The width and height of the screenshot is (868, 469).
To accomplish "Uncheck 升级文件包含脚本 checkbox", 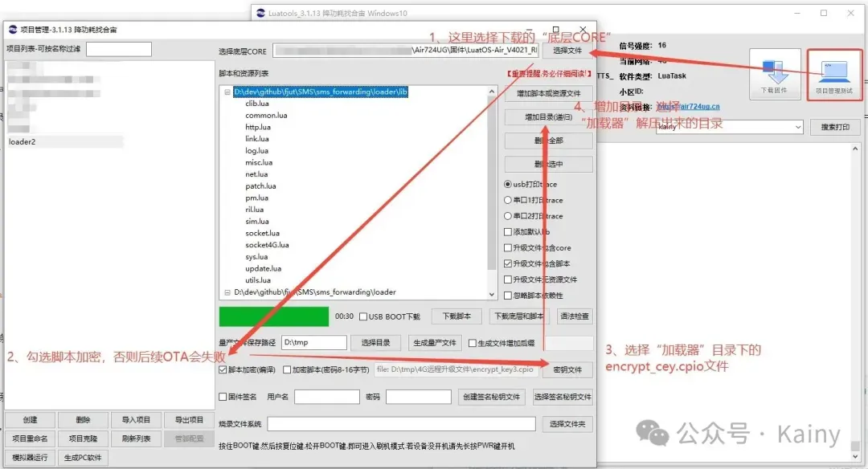I will click(x=508, y=263).
